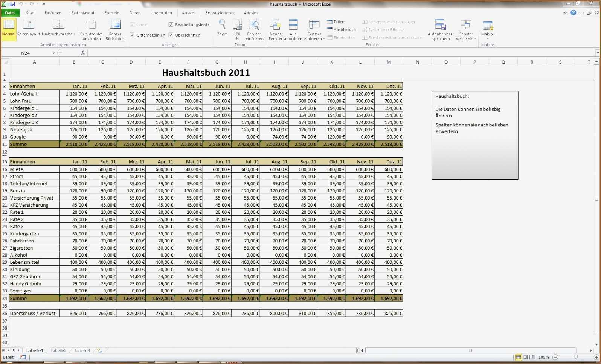Click the Excel help question mark icon
Viewport: 601px width, 364px height.
[x=573, y=13]
